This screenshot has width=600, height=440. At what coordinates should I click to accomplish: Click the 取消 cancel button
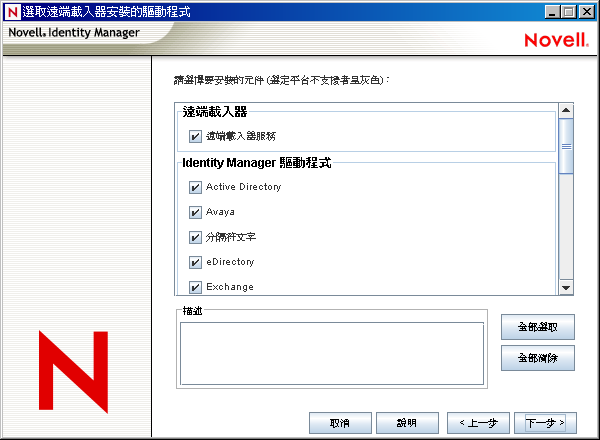(340, 423)
